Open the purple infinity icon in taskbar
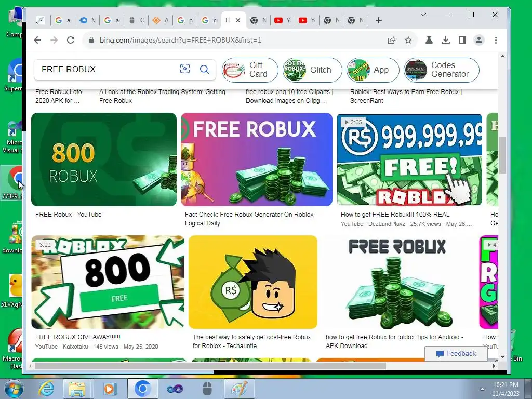532x399 pixels. pos(175,389)
